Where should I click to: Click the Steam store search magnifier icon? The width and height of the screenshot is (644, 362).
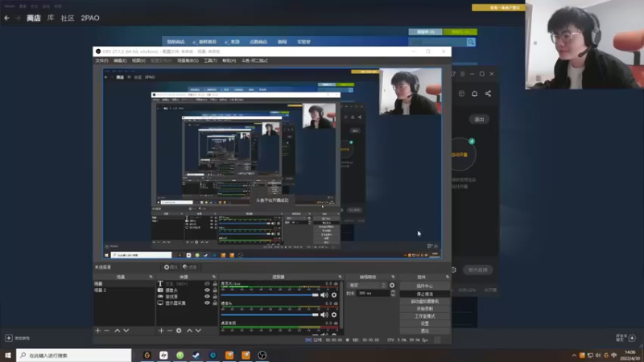click(x=471, y=42)
